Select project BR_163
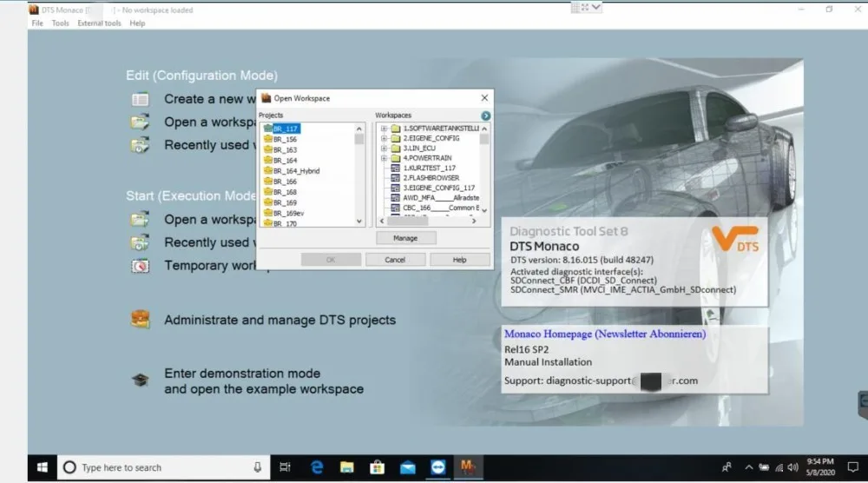This screenshot has height=483, width=868. [x=285, y=149]
